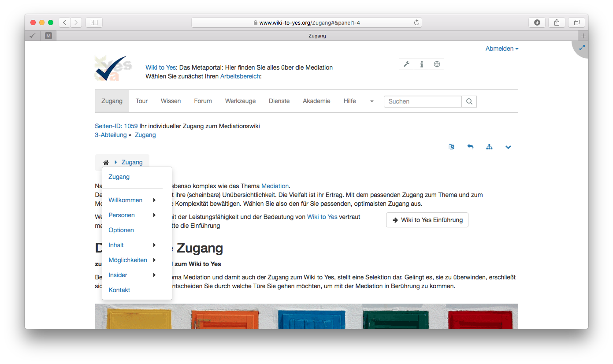This screenshot has height=364, width=613.
Task: Click the search magnifier button
Action: click(x=469, y=101)
